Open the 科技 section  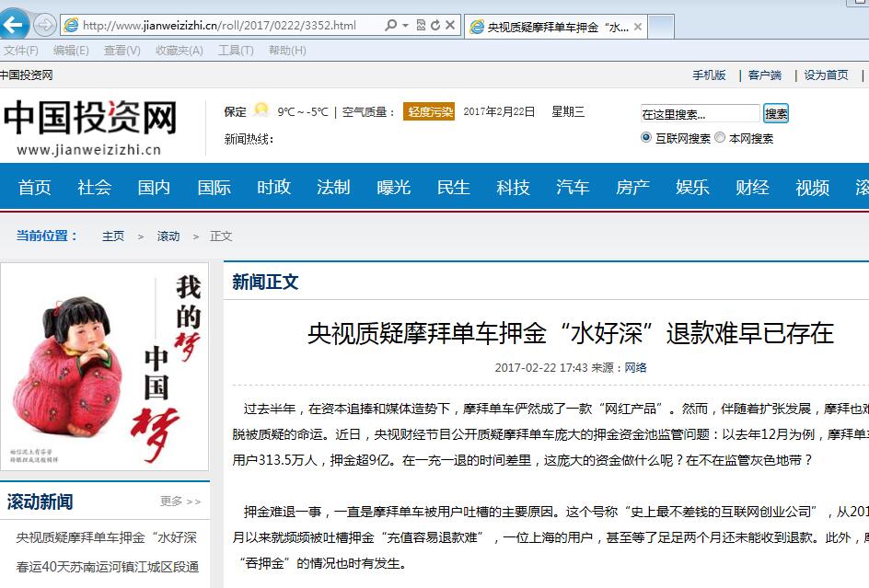point(513,188)
